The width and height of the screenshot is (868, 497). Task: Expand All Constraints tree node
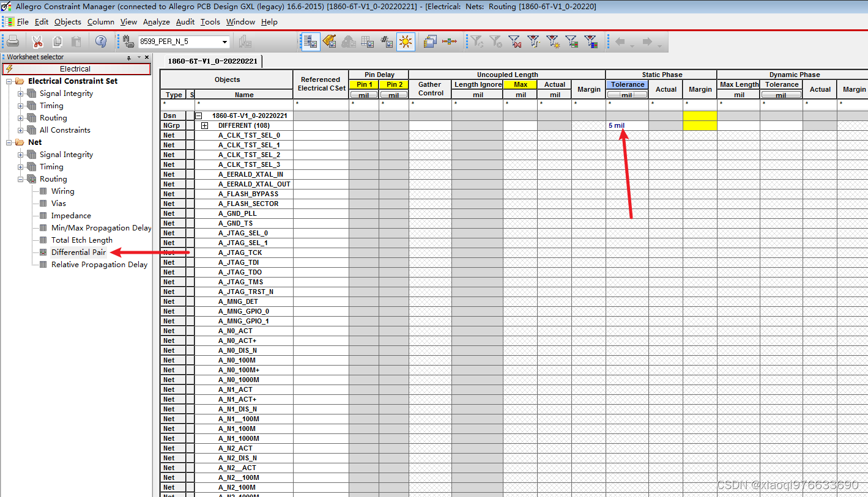21,130
